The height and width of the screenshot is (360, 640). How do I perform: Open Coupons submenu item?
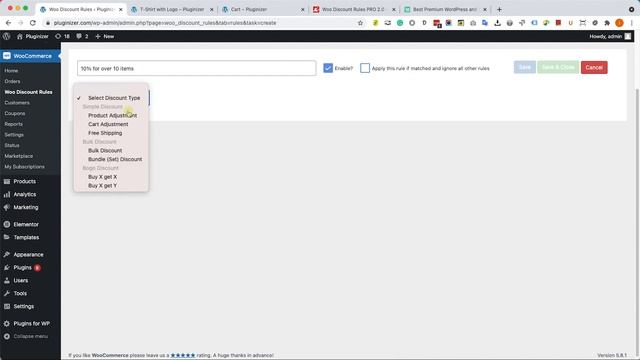point(15,113)
